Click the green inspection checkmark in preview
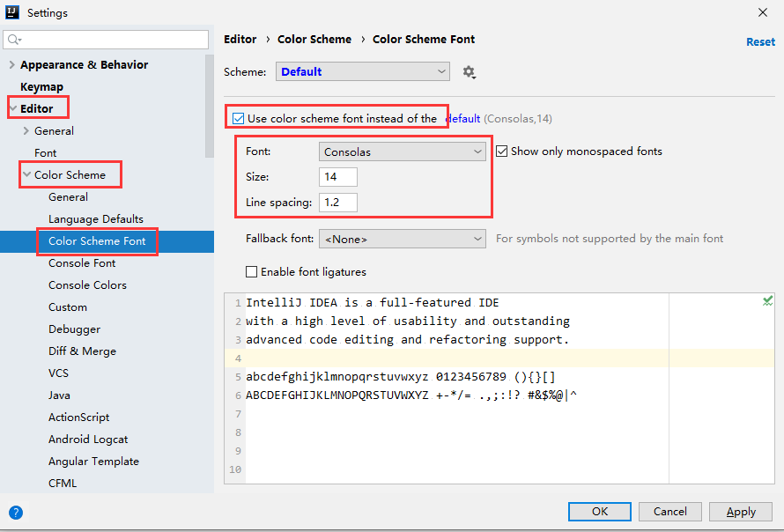Image resolution: width=784 pixels, height=532 pixels. coord(767,300)
